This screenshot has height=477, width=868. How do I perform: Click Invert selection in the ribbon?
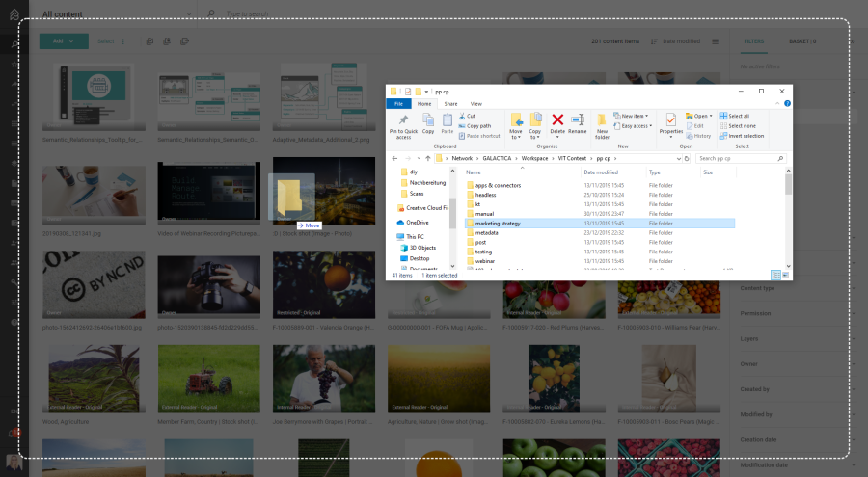click(742, 136)
